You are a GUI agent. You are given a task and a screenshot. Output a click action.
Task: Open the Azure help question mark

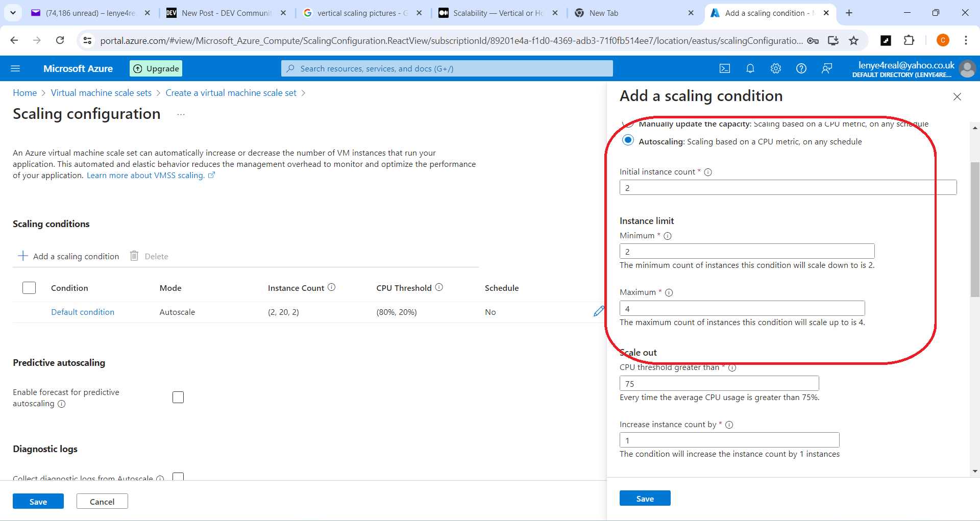pyautogui.click(x=801, y=68)
